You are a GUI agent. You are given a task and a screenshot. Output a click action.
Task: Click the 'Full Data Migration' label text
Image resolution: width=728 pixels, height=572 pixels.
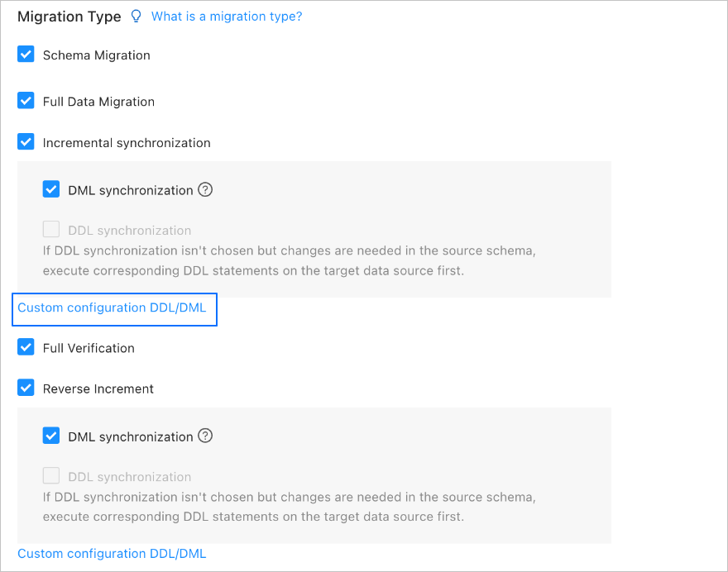[98, 102]
